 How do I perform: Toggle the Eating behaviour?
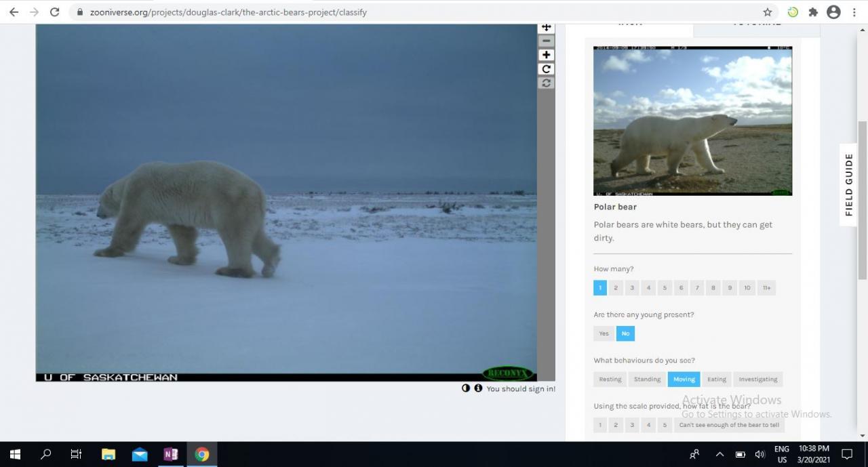coord(717,380)
